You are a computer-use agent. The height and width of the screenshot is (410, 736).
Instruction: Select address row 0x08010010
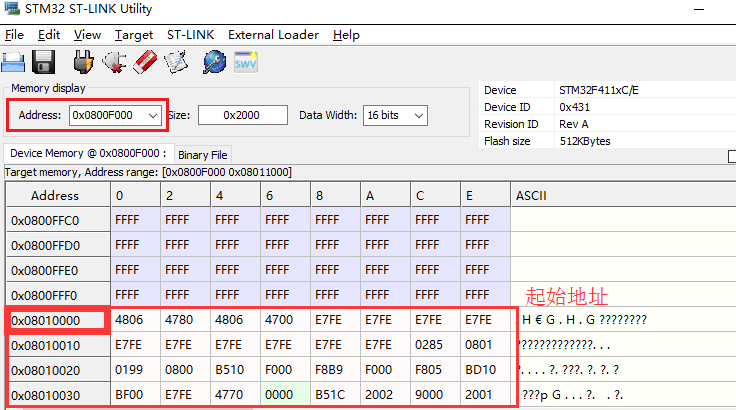point(58,345)
